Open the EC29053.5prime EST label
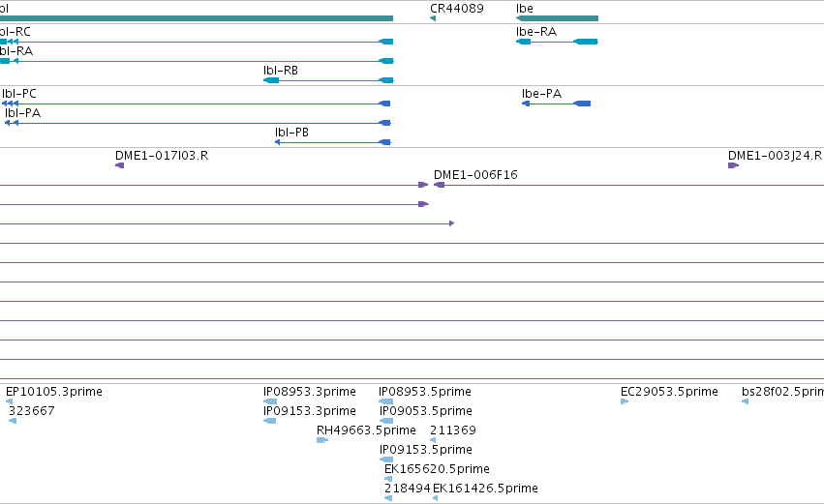This screenshot has height=504, width=824. point(669,392)
